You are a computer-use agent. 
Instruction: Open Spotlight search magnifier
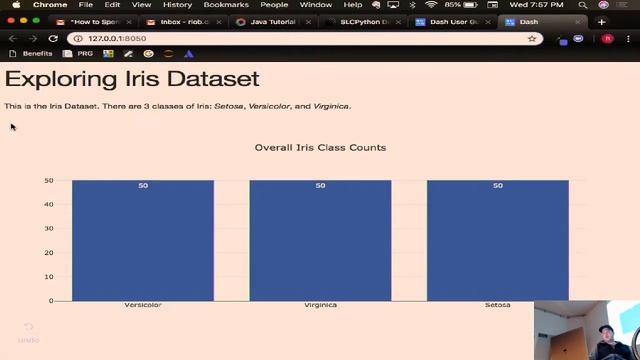(x=582, y=5)
